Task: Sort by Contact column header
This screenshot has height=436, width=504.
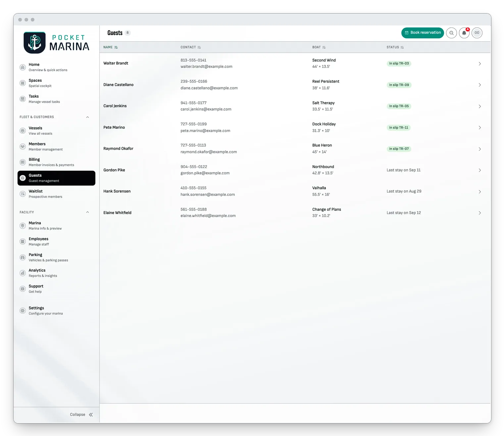Action: click(x=191, y=47)
